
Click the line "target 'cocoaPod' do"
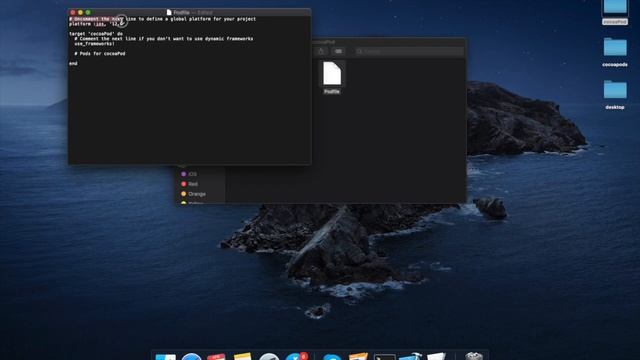[96, 34]
